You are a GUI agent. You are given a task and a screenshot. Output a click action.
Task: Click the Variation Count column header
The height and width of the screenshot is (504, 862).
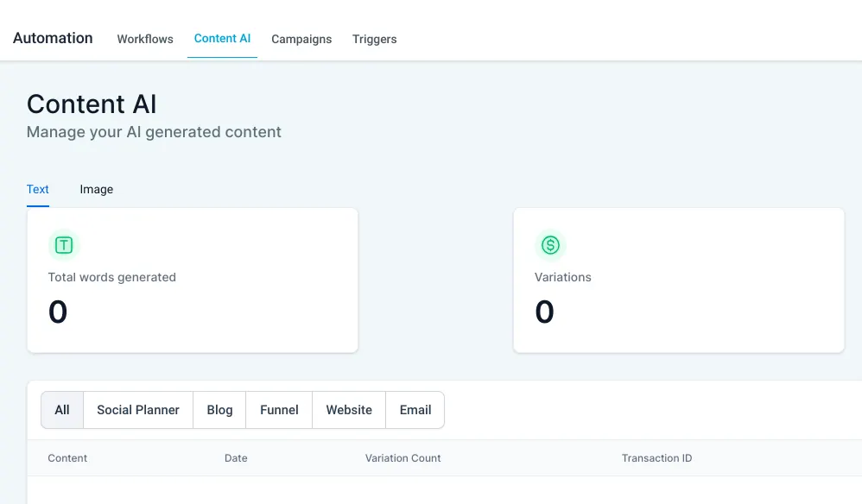coord(403,458)
